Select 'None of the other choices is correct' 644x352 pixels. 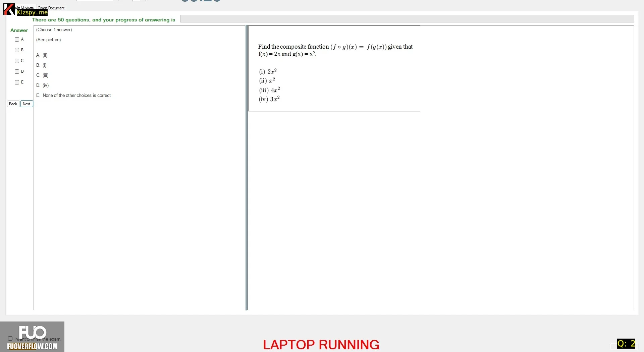click(x=76, y=96)
